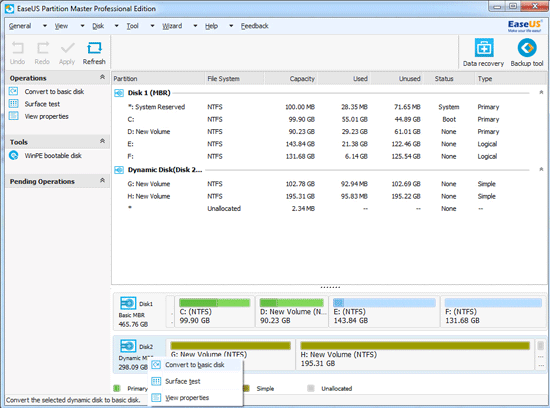Open the General menu dropdown arrow
This screenshot has height=408, width=550.
point(45,26)
